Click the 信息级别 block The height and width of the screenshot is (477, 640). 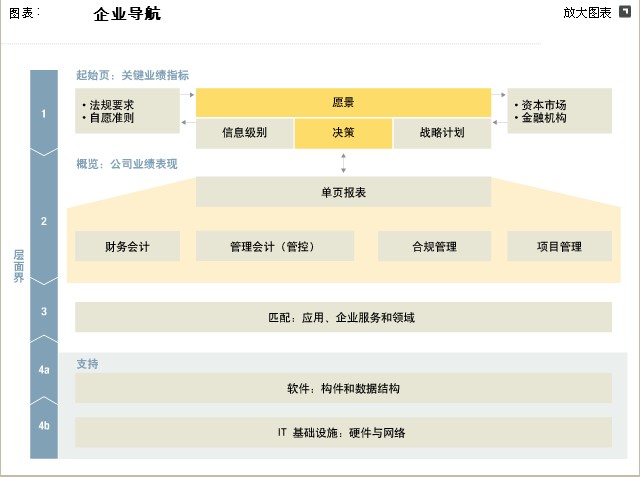[244, 133]
